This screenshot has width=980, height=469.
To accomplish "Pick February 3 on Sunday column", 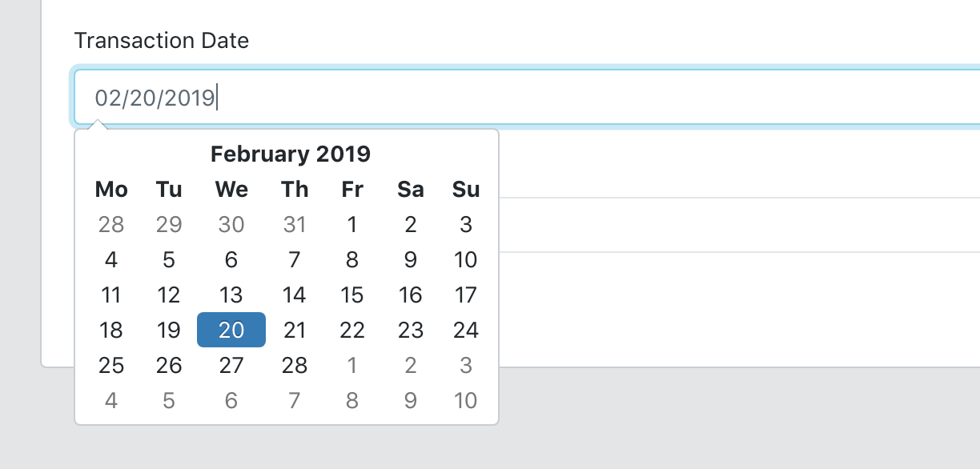I will pos(466,224).
